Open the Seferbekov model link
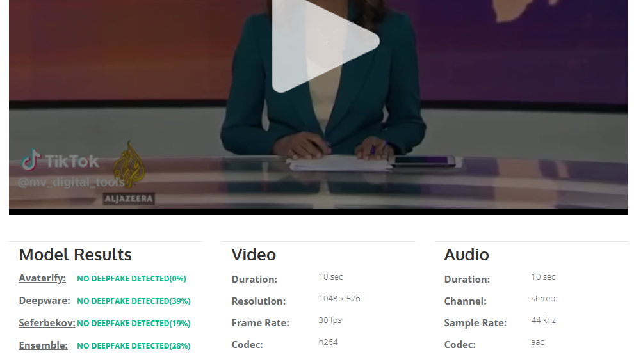Image resolution: width=634 pixels, height=364 pixels. pos(47,323)
